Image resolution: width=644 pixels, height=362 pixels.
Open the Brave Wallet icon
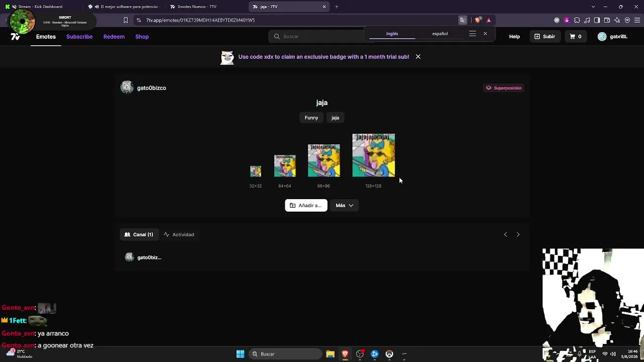[x=607, y=20]
